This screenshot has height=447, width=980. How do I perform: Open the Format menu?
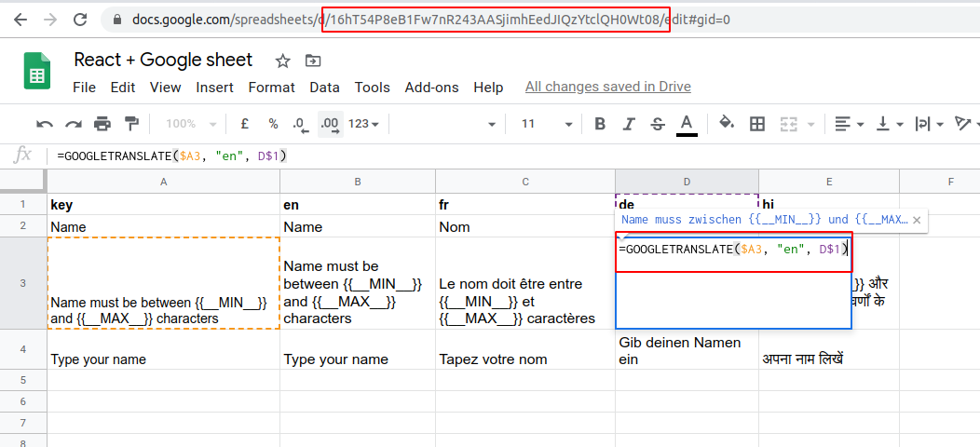(272, 88)
